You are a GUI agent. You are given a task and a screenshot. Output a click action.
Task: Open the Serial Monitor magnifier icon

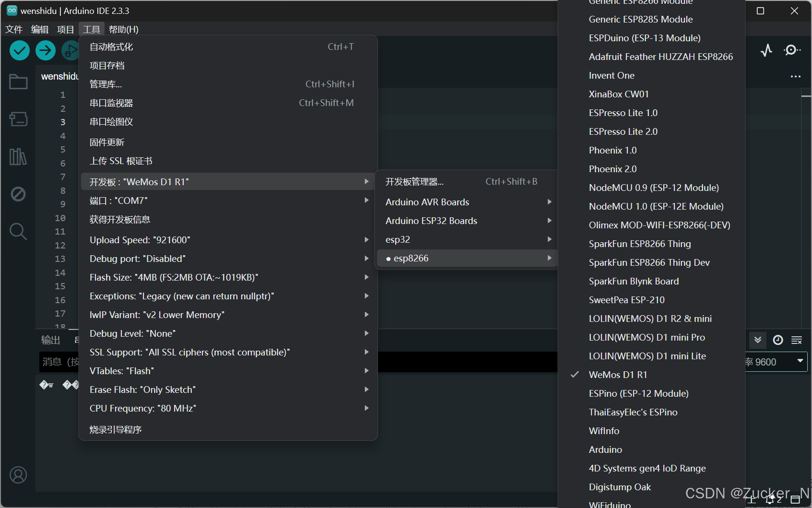tap(792, 50)
